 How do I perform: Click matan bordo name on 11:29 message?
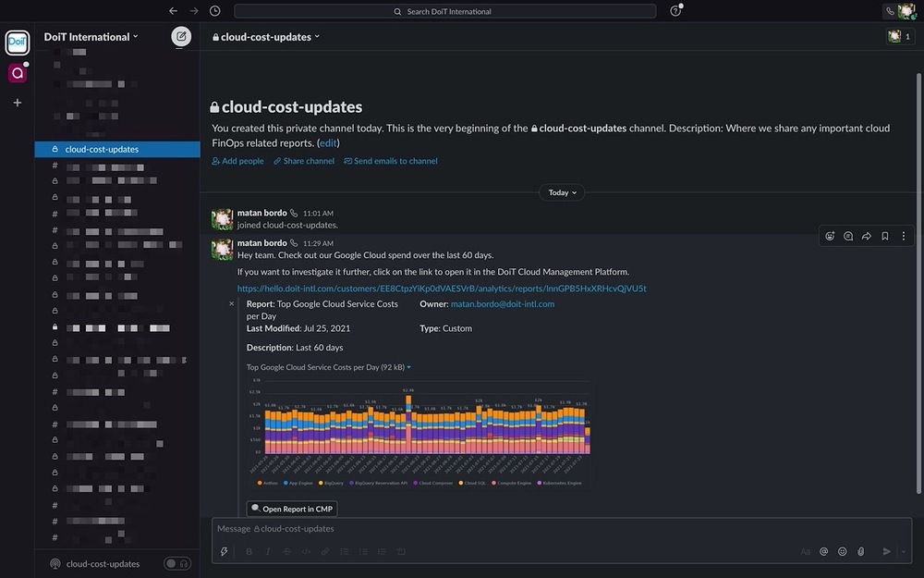pos(261,242)
